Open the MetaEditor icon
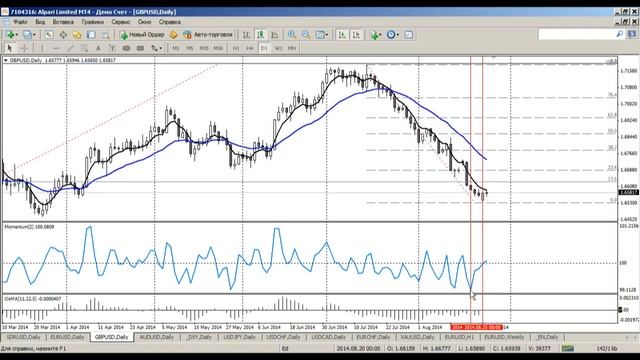Screen dimensions: 640x360 tap(173, 35)
